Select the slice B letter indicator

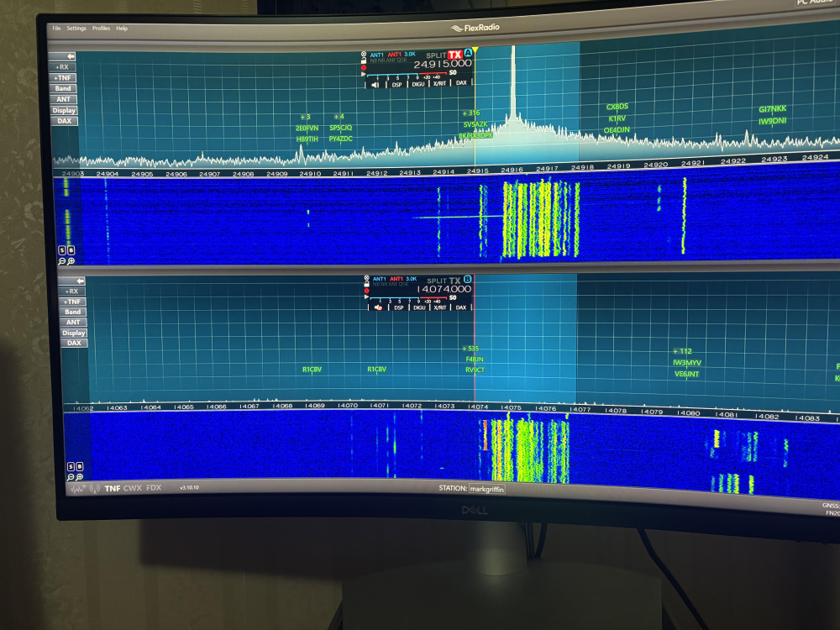[x=468, y=279]
